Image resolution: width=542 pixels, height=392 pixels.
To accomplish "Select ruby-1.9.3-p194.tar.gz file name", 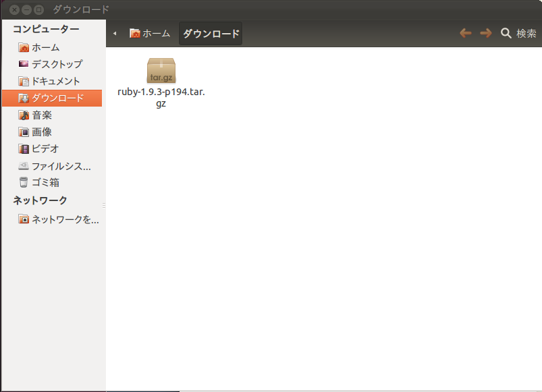I will point(161,98).
